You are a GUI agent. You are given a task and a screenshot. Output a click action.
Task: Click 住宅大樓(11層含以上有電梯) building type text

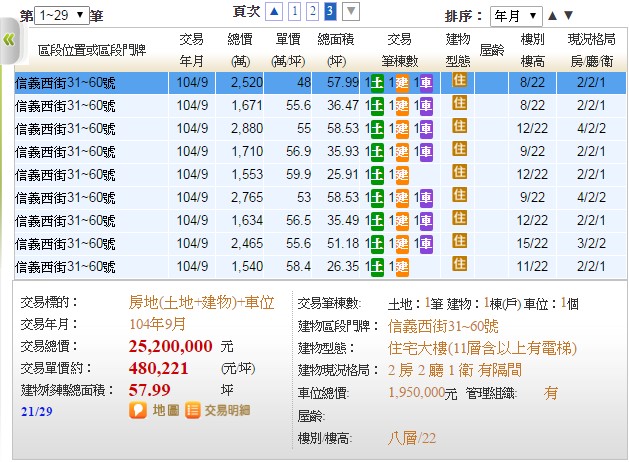tap(482, 348)
